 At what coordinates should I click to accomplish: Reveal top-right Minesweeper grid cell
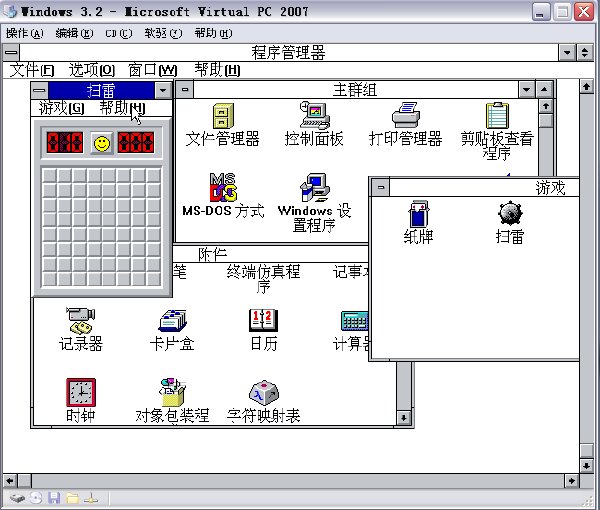(x=153, y=175)
